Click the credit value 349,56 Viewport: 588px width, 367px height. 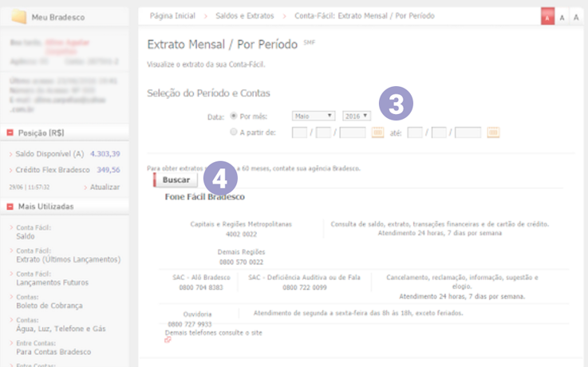pyautogui.click(x=109, y=170)
